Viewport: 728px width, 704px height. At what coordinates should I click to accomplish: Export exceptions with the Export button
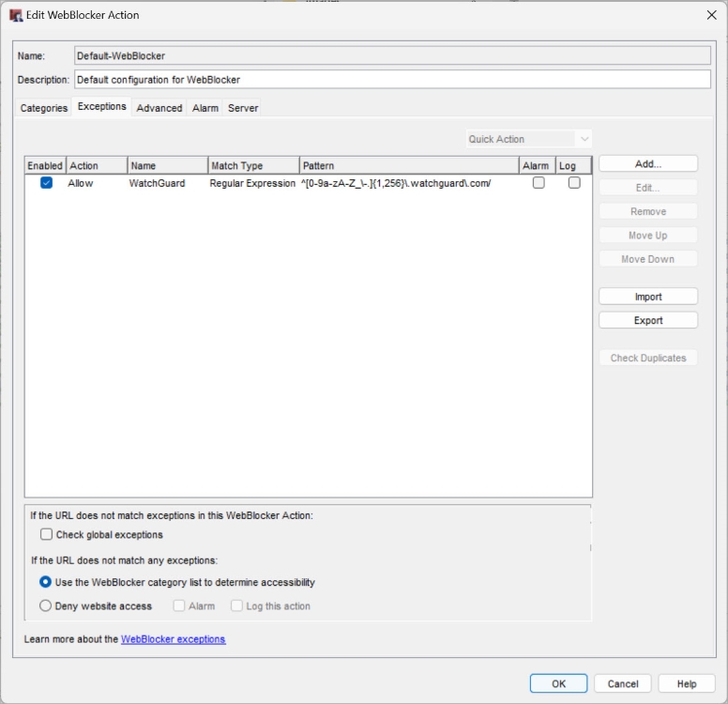pyautogui.click(x=648, y=320)
